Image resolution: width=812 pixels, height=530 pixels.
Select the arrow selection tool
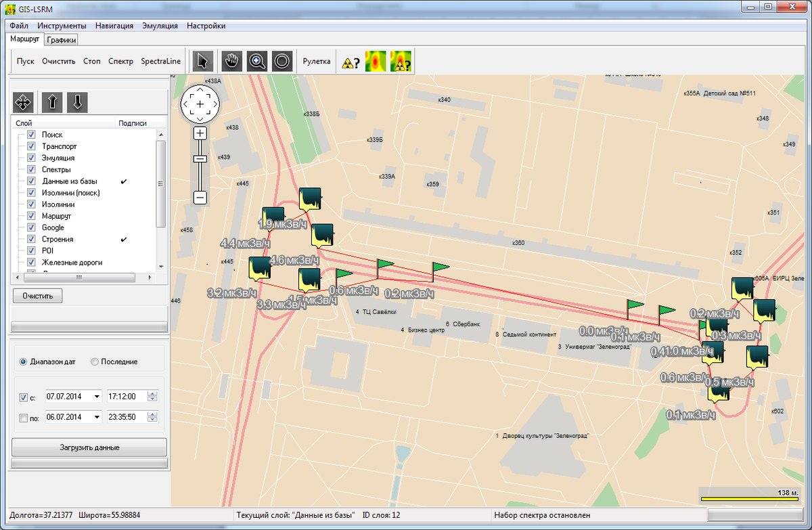202,61
